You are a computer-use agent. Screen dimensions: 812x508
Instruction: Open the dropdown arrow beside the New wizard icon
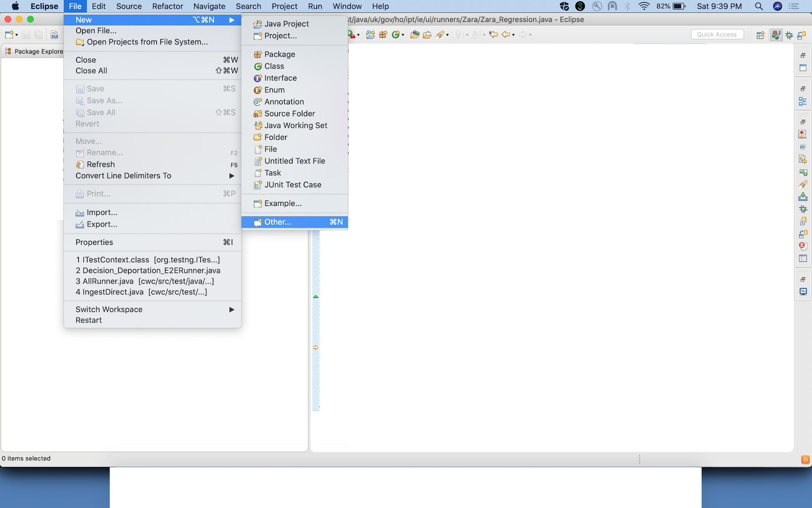16,35
